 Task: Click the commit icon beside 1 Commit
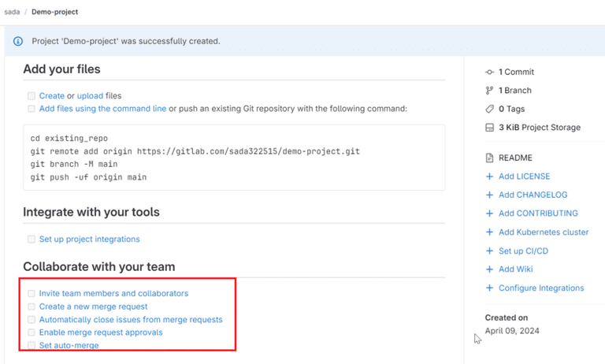coord(489,72)
